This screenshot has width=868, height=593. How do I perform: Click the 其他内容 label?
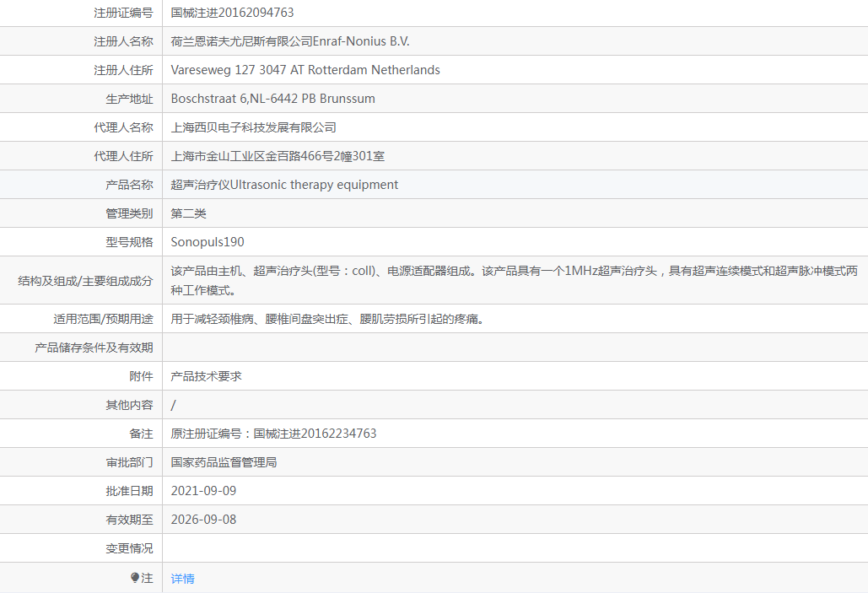pyautogui.click(x=130, y=406)
